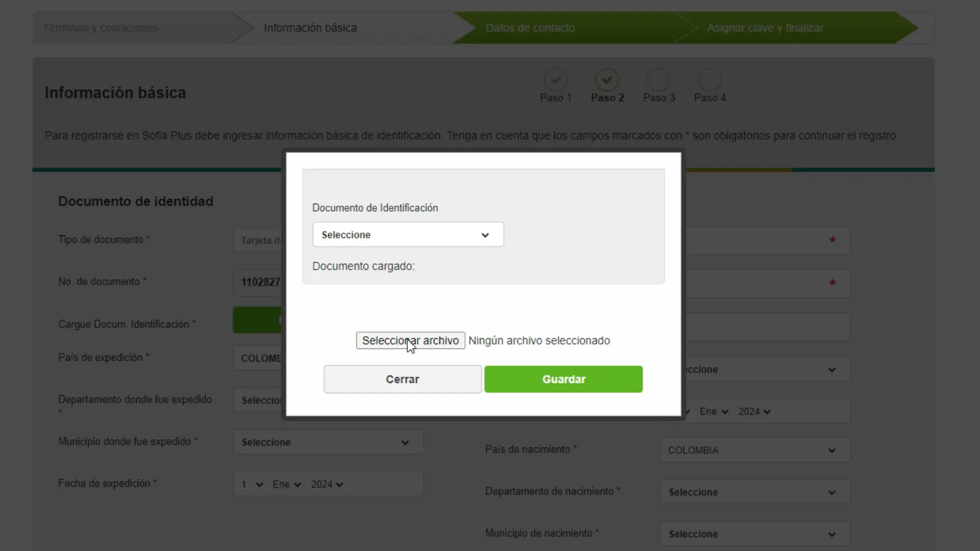
Task: Select the Paso 2 step checkmark icon
Action: point(607,79)
